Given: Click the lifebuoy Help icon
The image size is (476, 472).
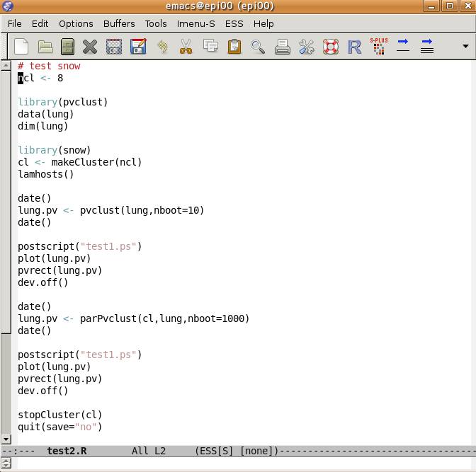Looking at the screenshot, I should [x=330, y=47].
